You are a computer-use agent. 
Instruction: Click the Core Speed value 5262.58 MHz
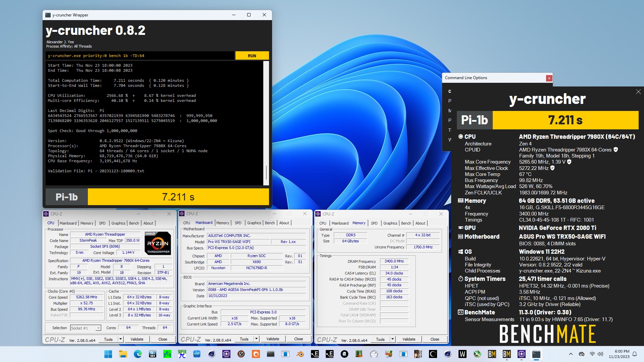87,297
